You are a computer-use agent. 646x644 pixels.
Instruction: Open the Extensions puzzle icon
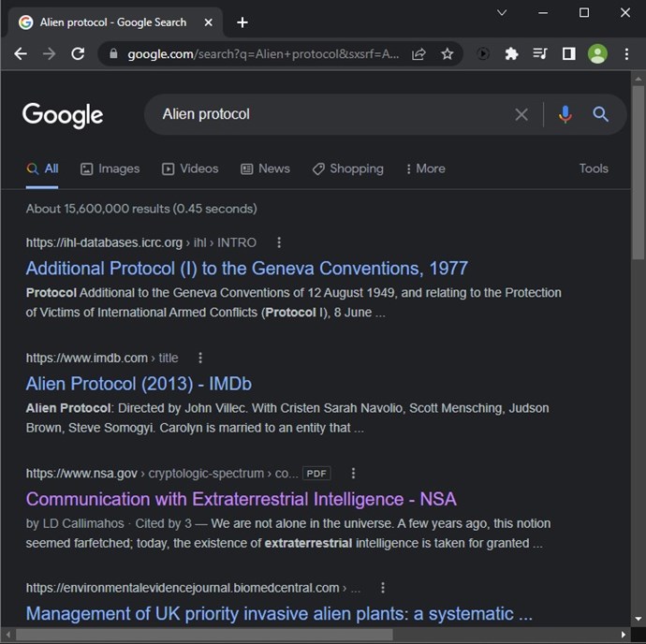click(x=511, y=54)
